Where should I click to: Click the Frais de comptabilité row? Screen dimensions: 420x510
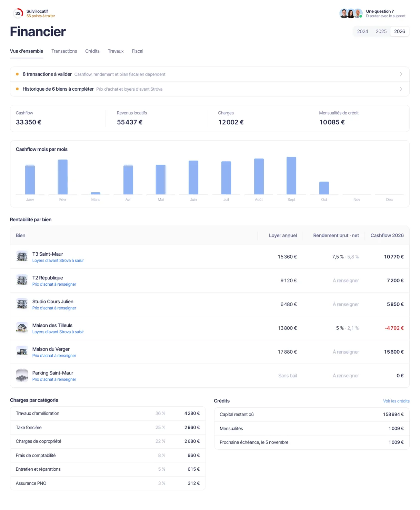coord(108,455)
